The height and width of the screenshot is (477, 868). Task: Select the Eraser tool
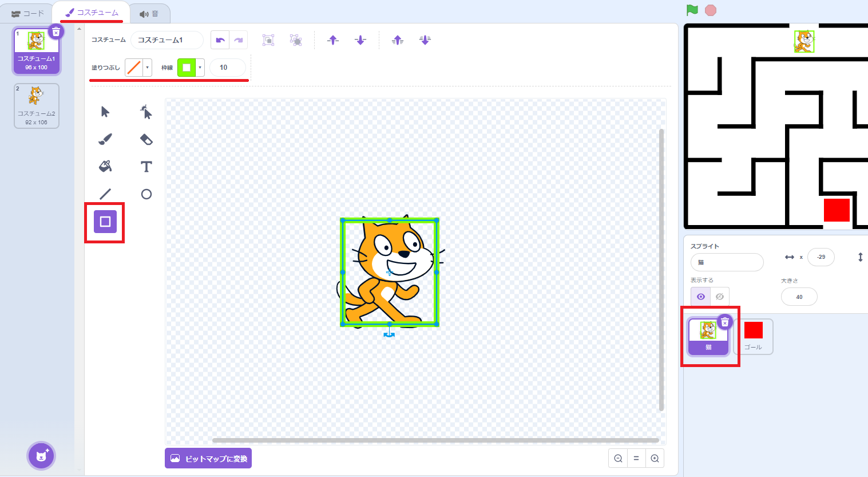(146, 139)
